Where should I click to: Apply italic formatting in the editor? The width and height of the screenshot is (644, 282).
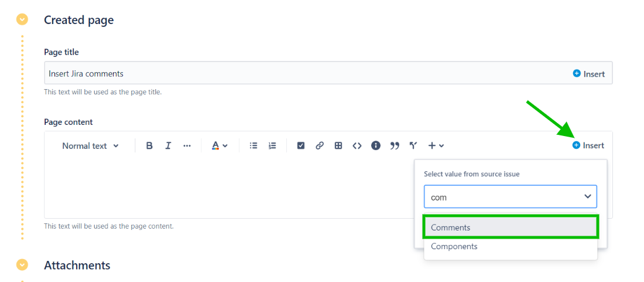point(168,146)
